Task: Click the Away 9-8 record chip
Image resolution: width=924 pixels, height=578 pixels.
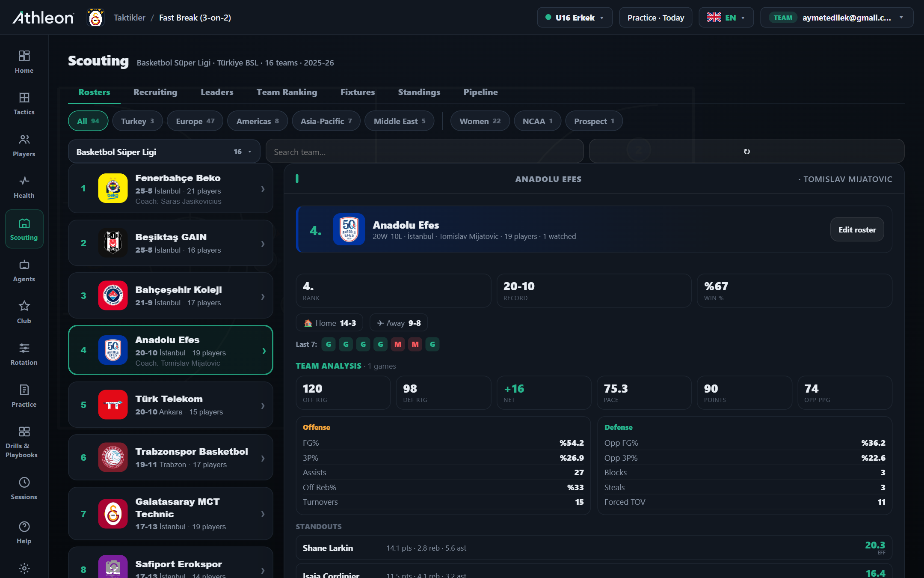Action: pos(399,323)
